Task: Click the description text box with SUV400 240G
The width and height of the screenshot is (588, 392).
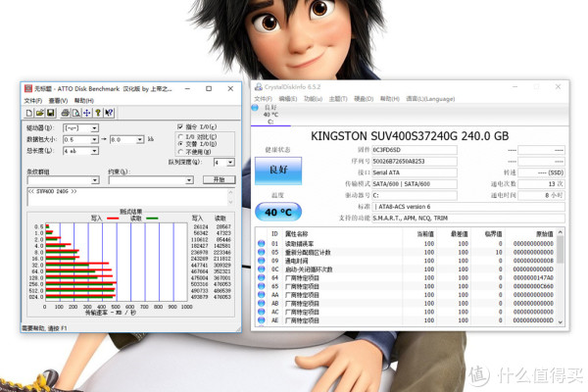Action: (x=127, y=197)
